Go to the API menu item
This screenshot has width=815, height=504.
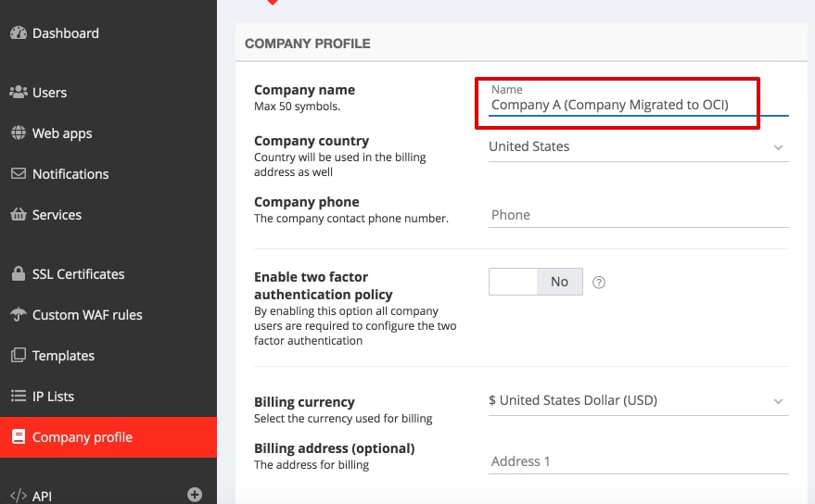(x=44, y=496)
